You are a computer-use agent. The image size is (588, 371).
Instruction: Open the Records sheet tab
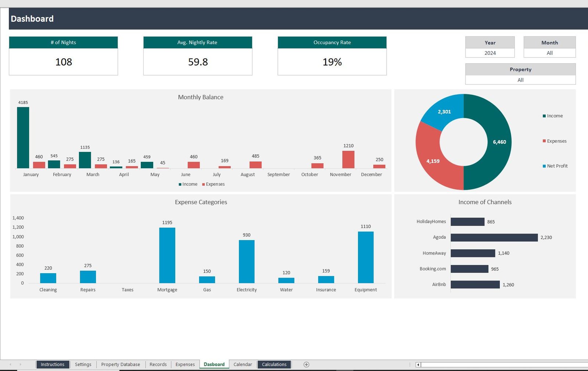(x=158, y=364)
